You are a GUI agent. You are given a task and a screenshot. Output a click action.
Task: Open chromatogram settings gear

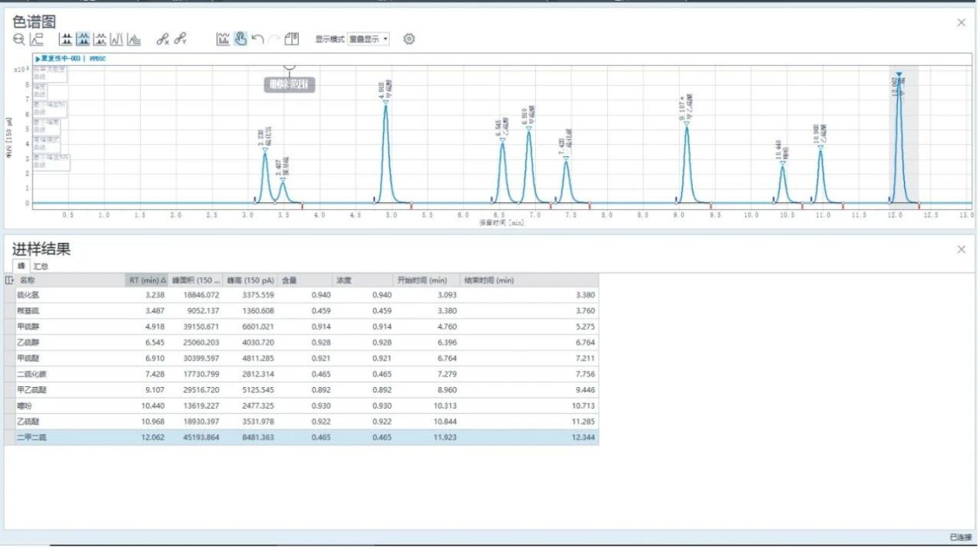click(x=409, y=39)
